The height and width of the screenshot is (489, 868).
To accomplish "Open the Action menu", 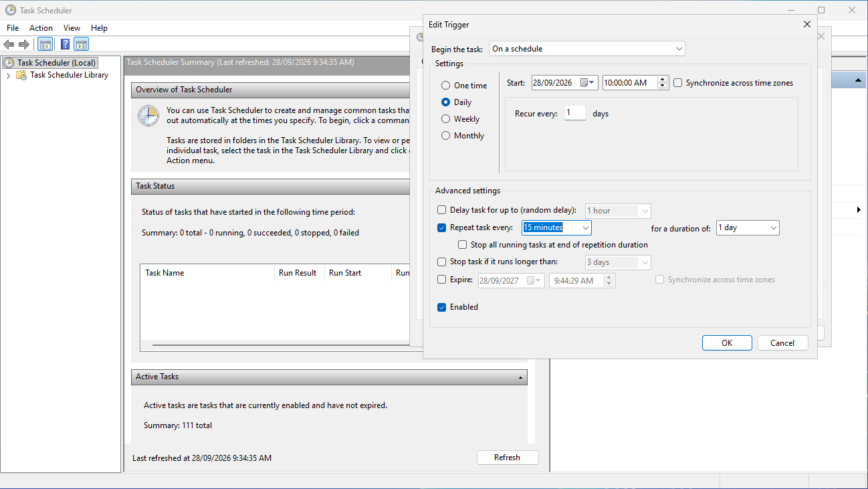I will click(x=41, y=28).
